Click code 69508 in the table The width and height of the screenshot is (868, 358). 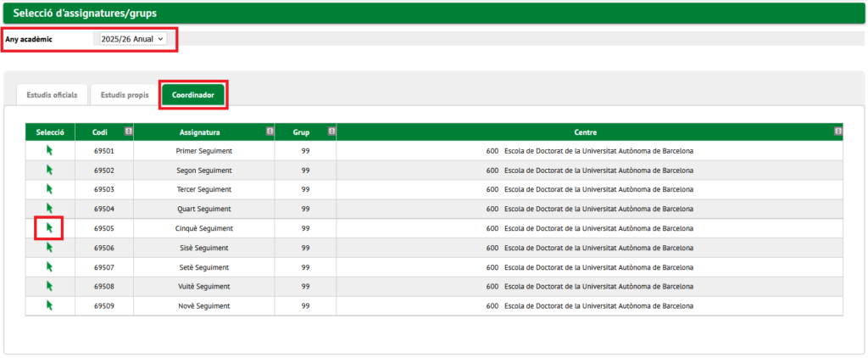[104, 287]
